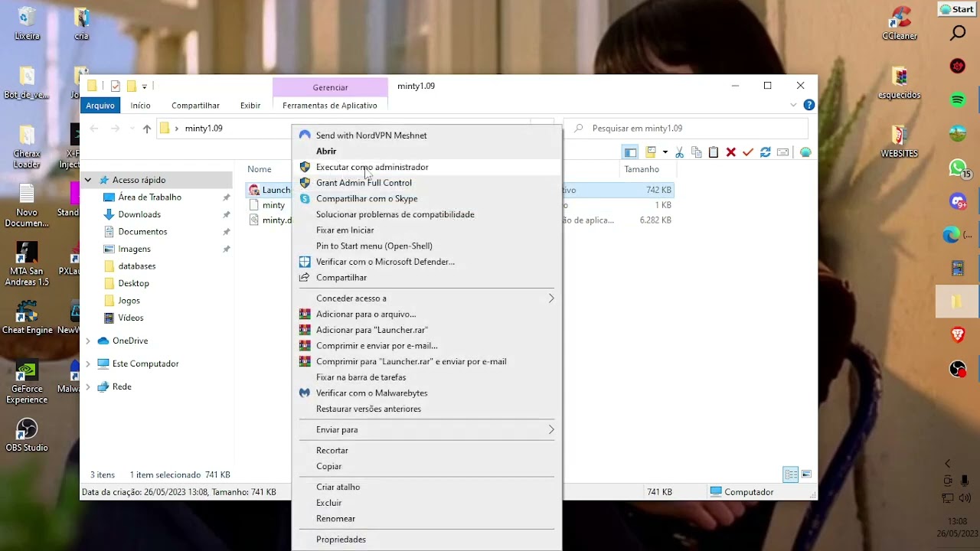Click the Explorer help question mark icon
980x551 pixels.
click(x=808, y=106)
